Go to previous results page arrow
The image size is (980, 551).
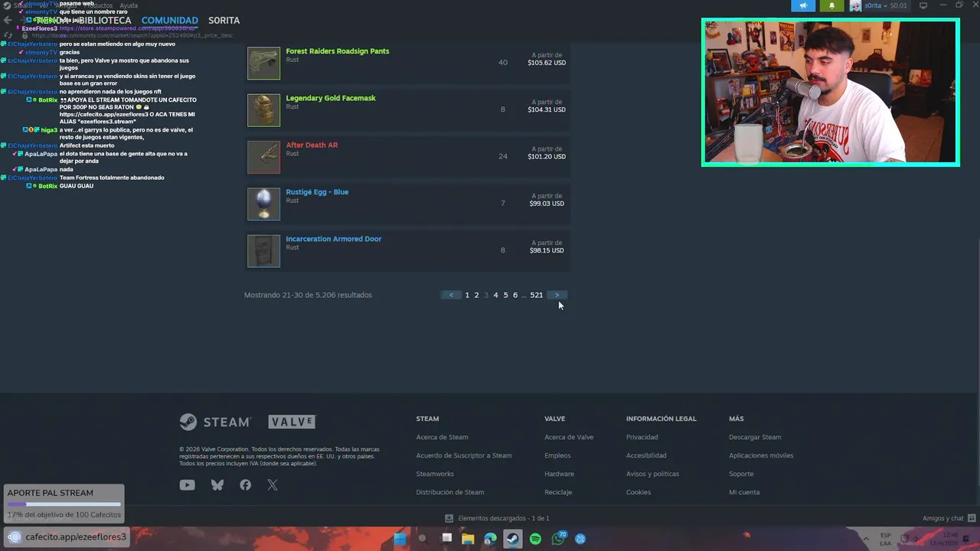(451, 295)
